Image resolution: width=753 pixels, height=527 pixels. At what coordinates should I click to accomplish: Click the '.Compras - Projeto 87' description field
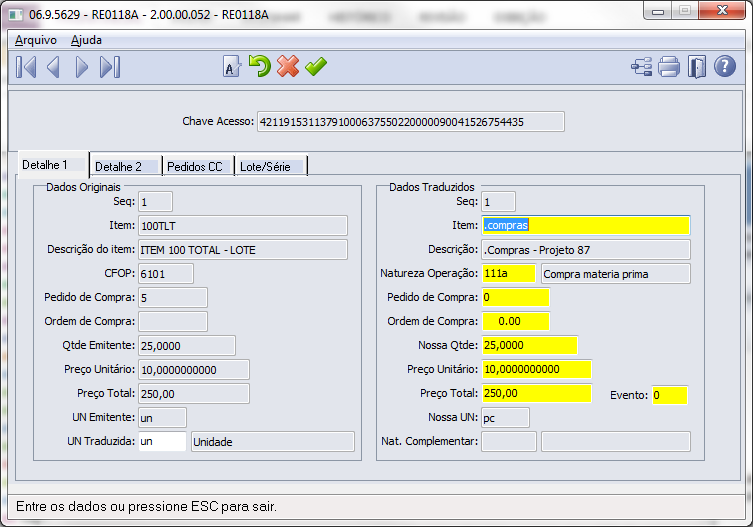586,249
